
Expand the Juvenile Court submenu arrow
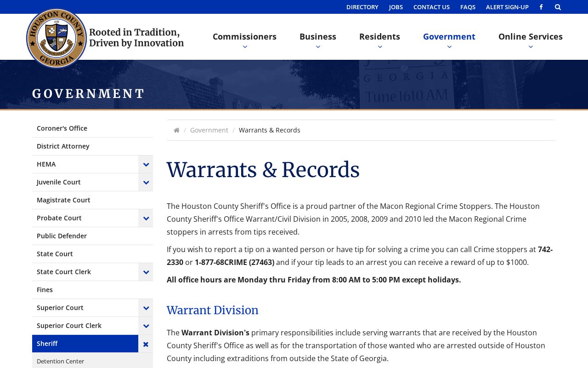[146, 182]
